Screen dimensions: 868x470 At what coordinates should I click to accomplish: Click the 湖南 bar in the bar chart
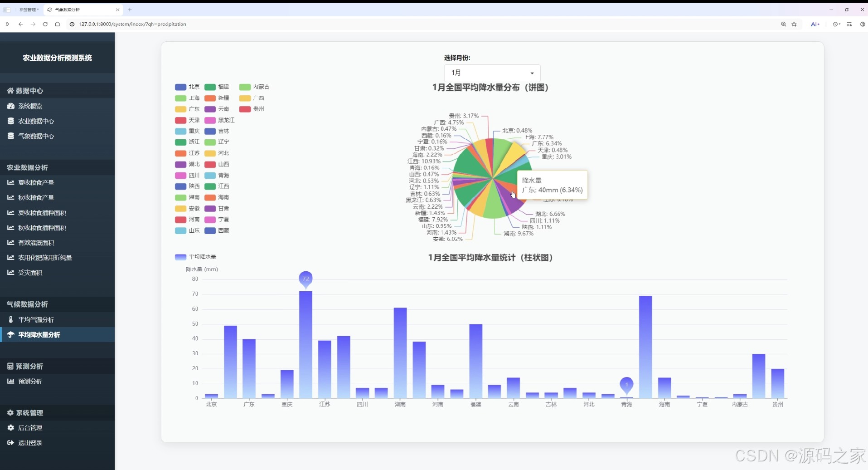click(400, 353)
